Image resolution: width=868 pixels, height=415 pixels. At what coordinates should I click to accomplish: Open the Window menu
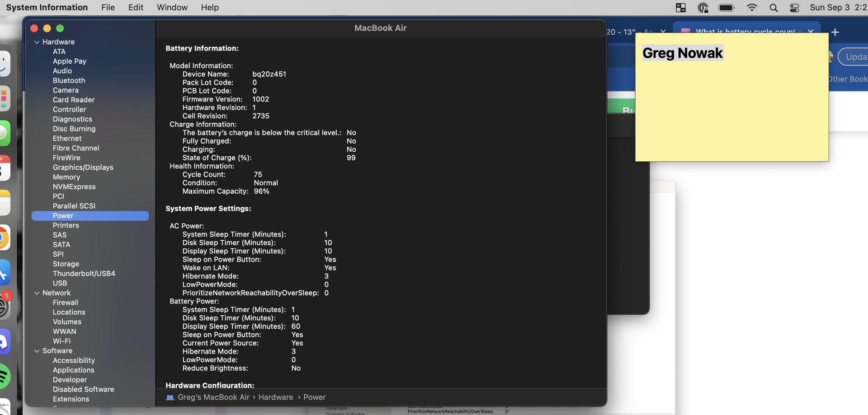click(172, 8)
